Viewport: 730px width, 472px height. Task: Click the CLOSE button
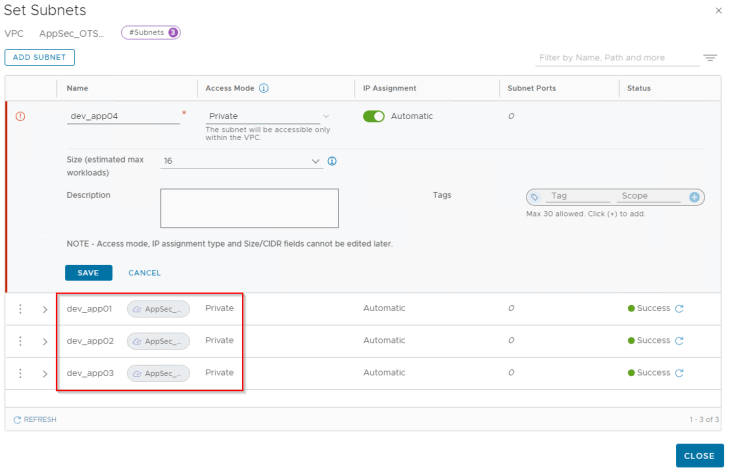[x=699, y=456]
